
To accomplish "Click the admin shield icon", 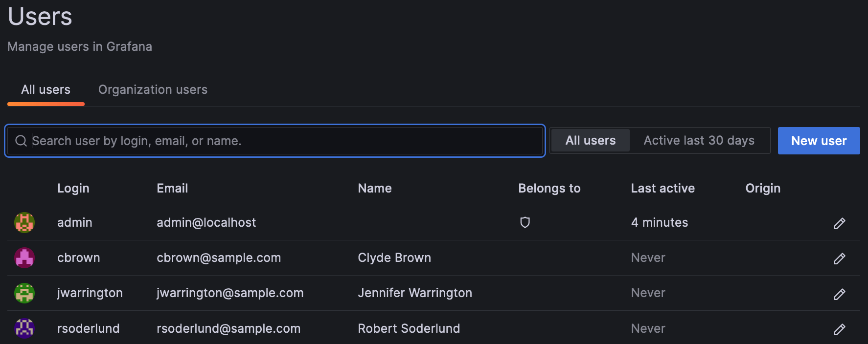I will tap(525, 223).
